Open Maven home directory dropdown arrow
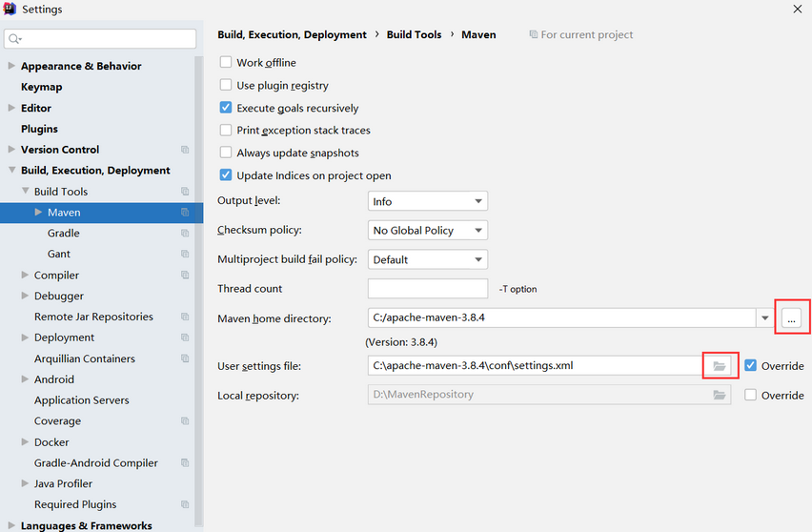The width and height of the screenshot is (812, 532). [765, 318]
